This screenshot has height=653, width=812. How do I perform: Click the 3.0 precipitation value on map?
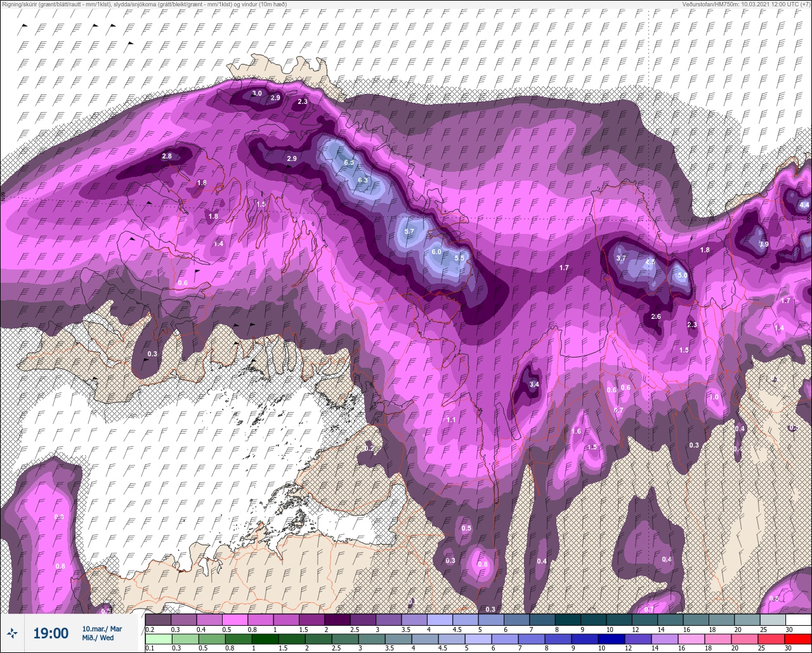257,93
